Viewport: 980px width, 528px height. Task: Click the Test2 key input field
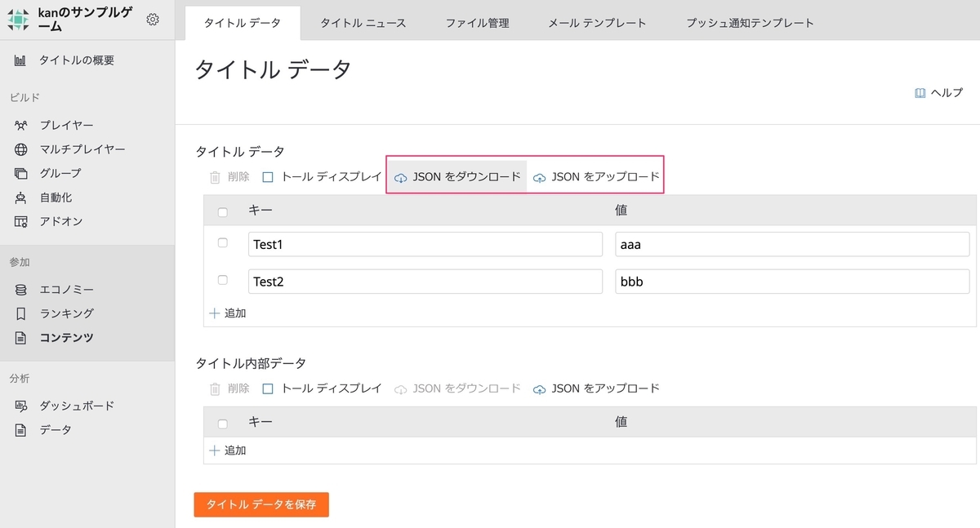coord(425,282)
